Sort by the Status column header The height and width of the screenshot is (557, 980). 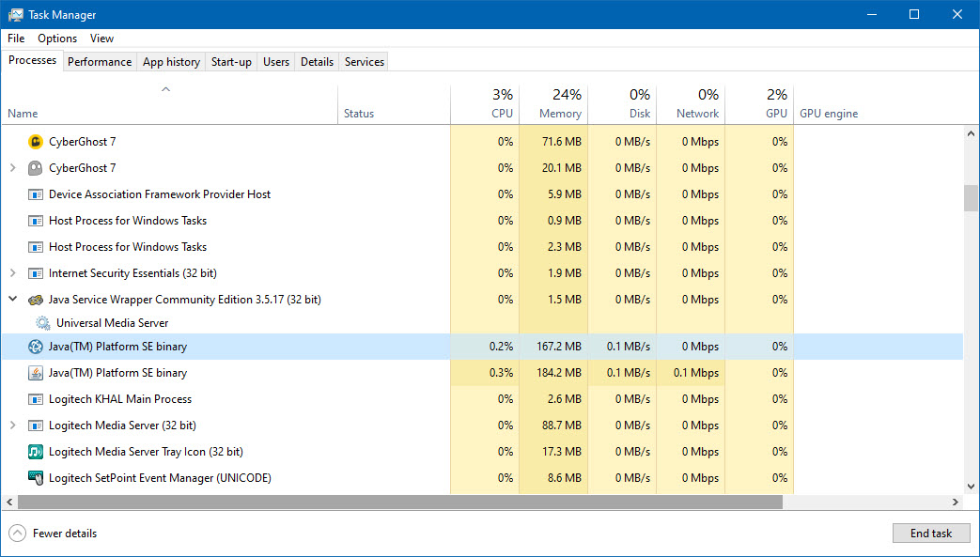(x=395, y=104)
